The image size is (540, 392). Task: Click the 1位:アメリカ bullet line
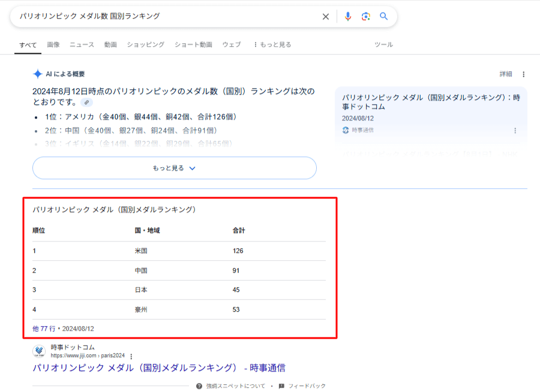(x=142, y=117)
